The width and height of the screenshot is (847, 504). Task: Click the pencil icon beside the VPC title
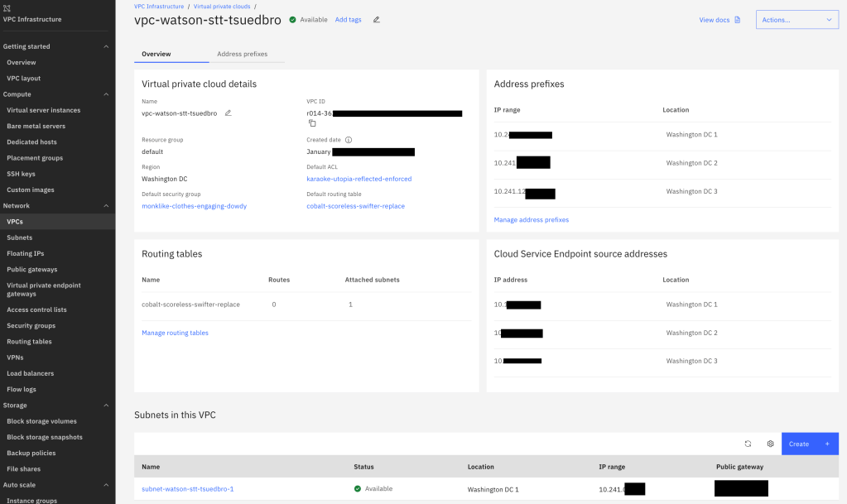point(377,20)
